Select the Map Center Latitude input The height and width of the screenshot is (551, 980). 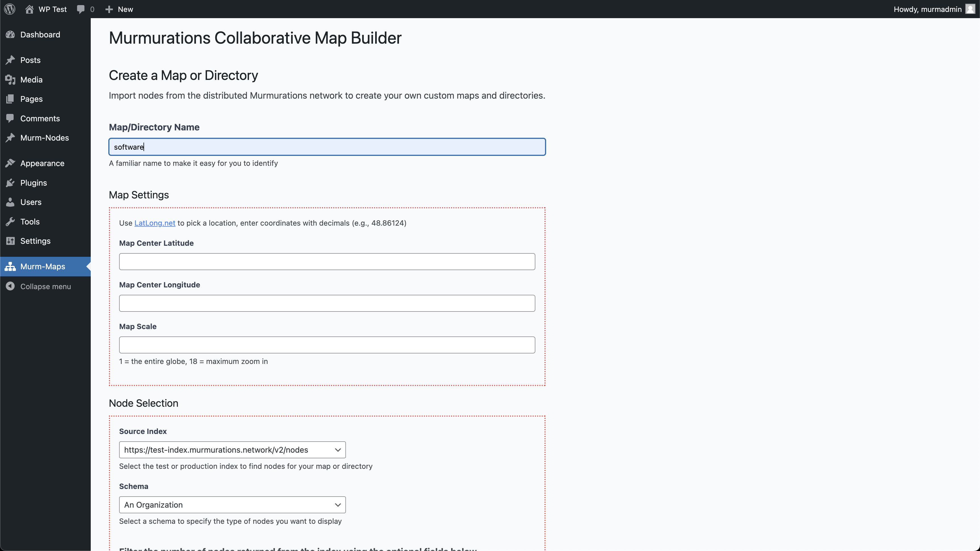(x=327, y=262)
